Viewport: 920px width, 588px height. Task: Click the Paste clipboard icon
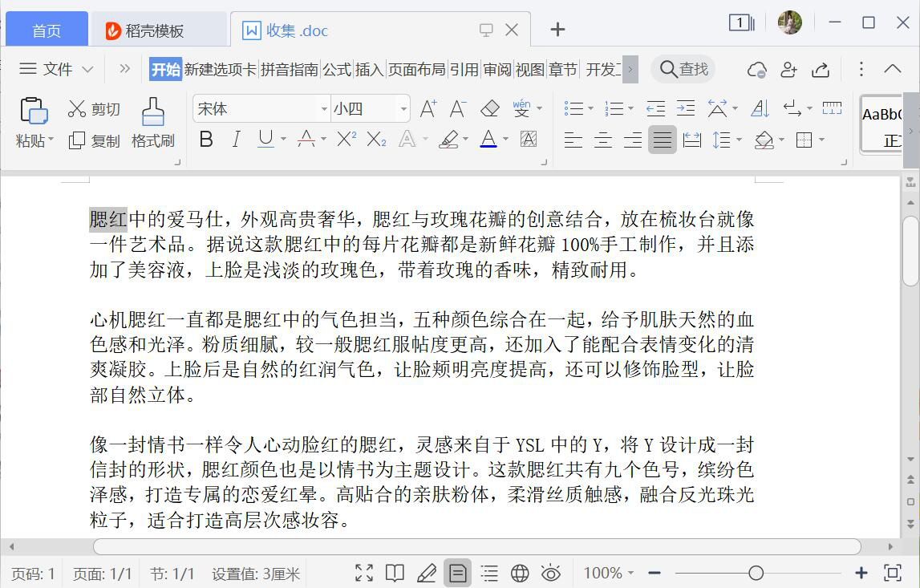(x=34, y=111)
